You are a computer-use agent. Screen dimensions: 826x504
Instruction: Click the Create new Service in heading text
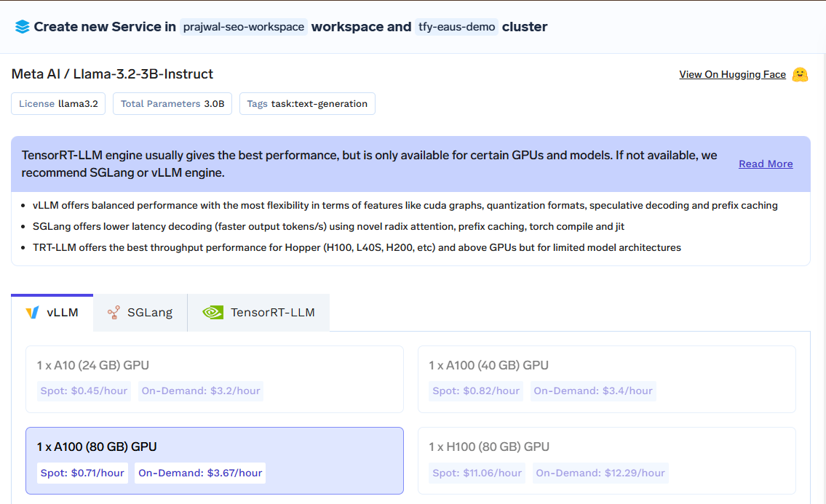[x=105, y=27]
